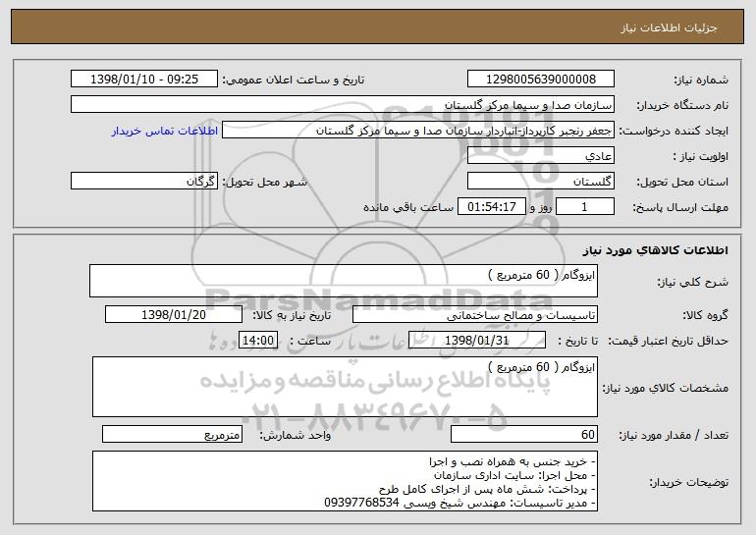Viewport: 756px width, 535px height.
Task: Click the label استان محل تحویل
Action: [x=682, y=182]
